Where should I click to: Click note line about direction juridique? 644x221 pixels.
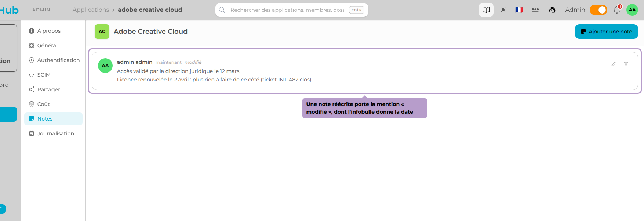(179, 71)
